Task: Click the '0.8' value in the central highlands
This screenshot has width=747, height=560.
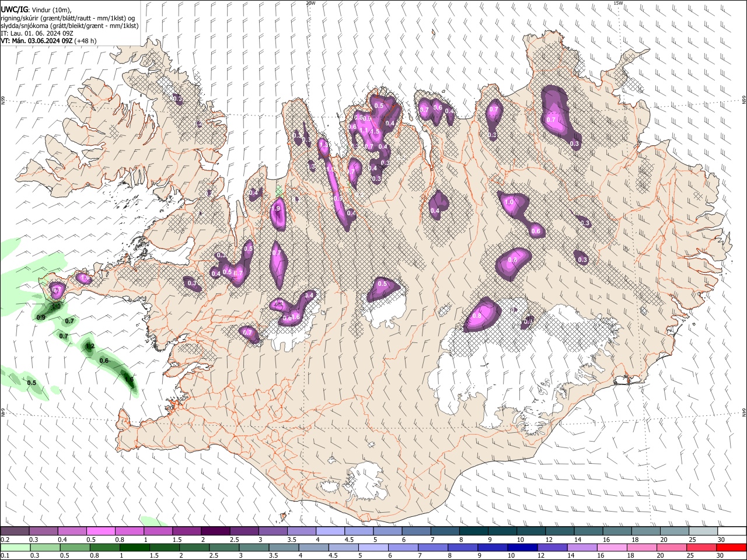Action: [x=477, y=316]
